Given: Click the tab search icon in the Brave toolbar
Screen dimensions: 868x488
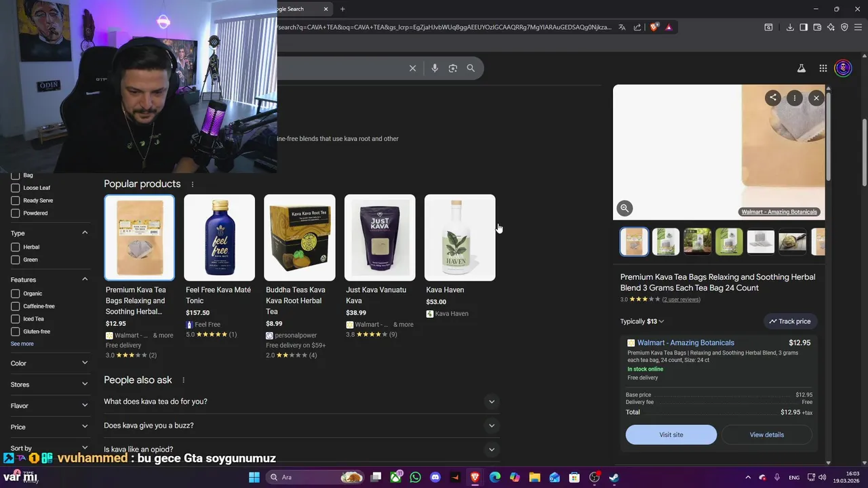Looking at the screenshot, I should pyautogui.click(x=768, y=28).
